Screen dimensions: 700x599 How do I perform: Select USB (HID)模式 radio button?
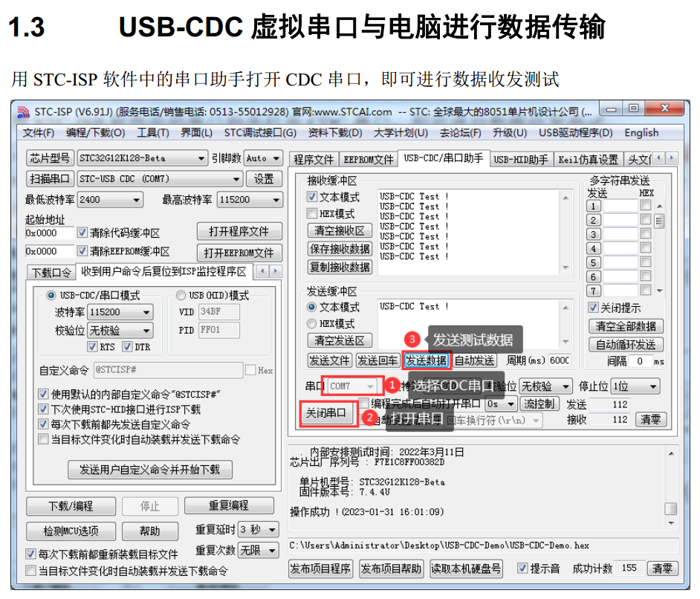click(181, 295)
